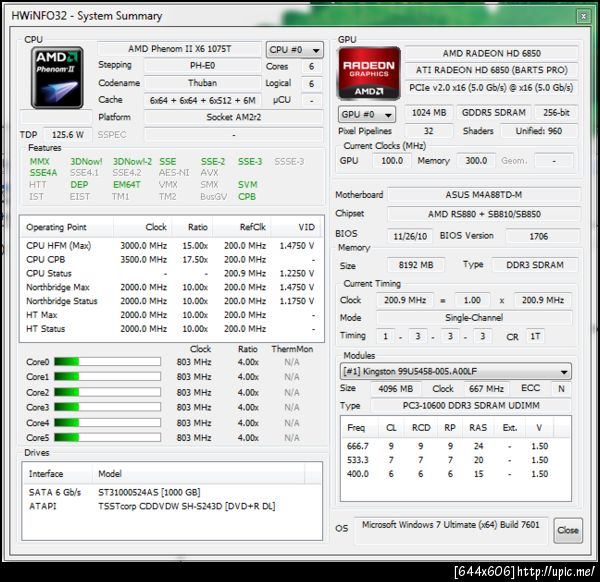This screenshot has width=600, height=582.
Task: Click the CPB feature flag
Action: coord(247,197)
